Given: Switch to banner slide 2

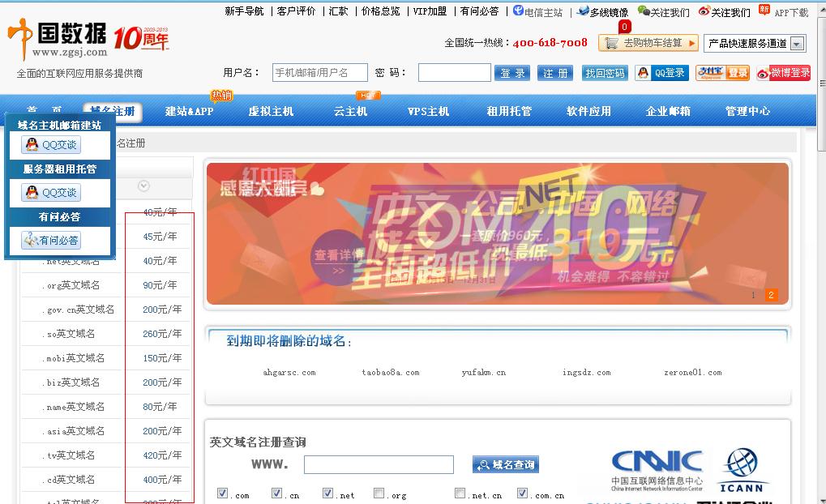Looking at the screenshot, I should click(771, 295).
